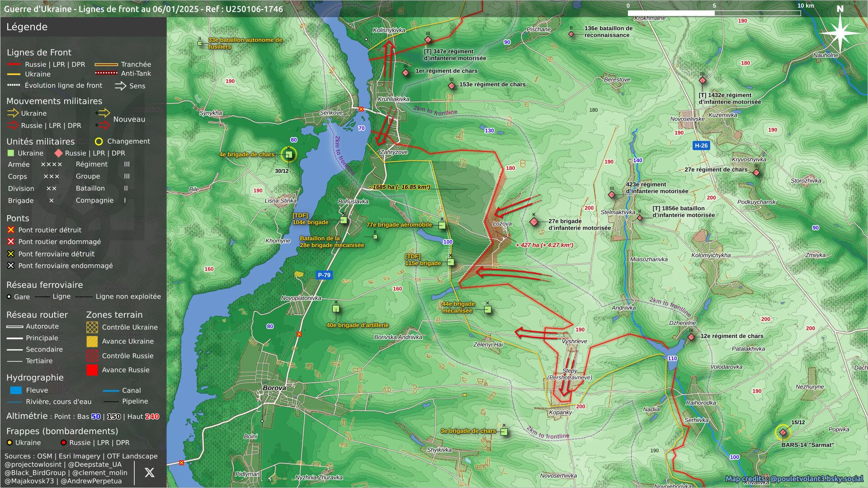Click the Kopanky village label

[561, 412]
